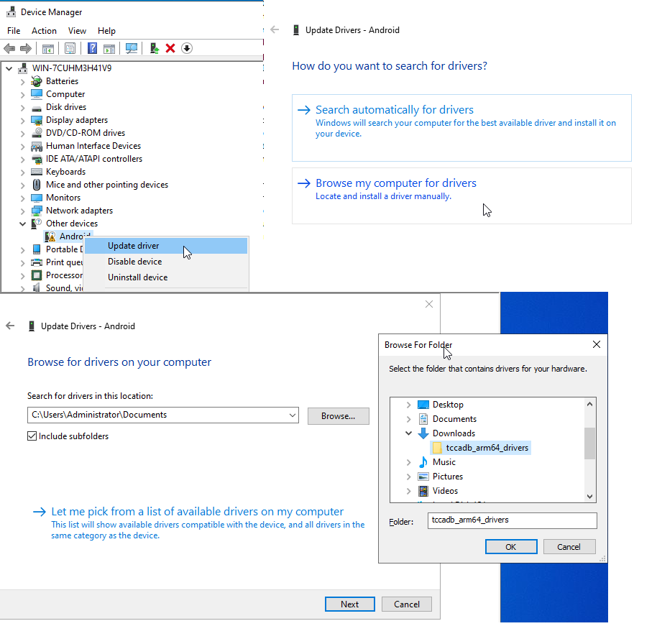
Task: Cancel the Update Drivers wizard
Action: pyautogui.click(x=406, y=604)
